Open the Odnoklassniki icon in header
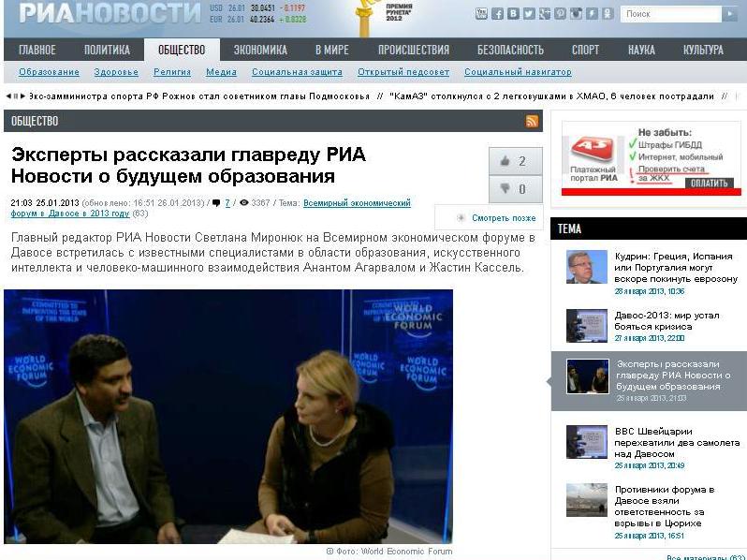 [x=608, y=13]
